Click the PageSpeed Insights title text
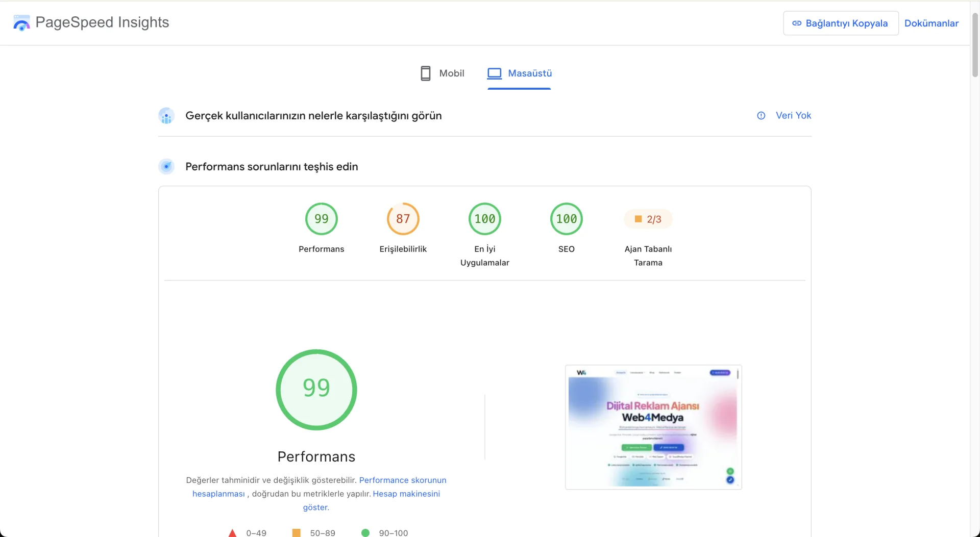Viewport: 980px width, 537px height. (102, 22)
